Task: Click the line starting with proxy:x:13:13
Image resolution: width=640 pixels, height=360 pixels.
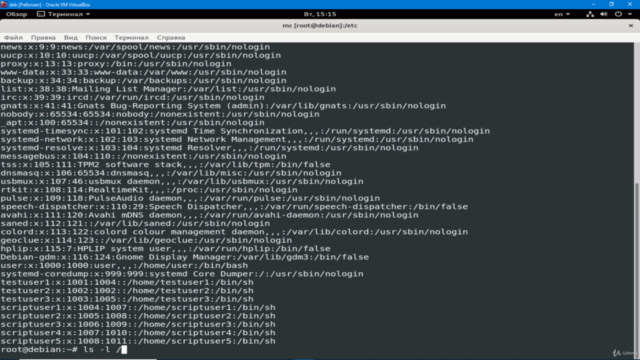Action: (x=116, y=64)
